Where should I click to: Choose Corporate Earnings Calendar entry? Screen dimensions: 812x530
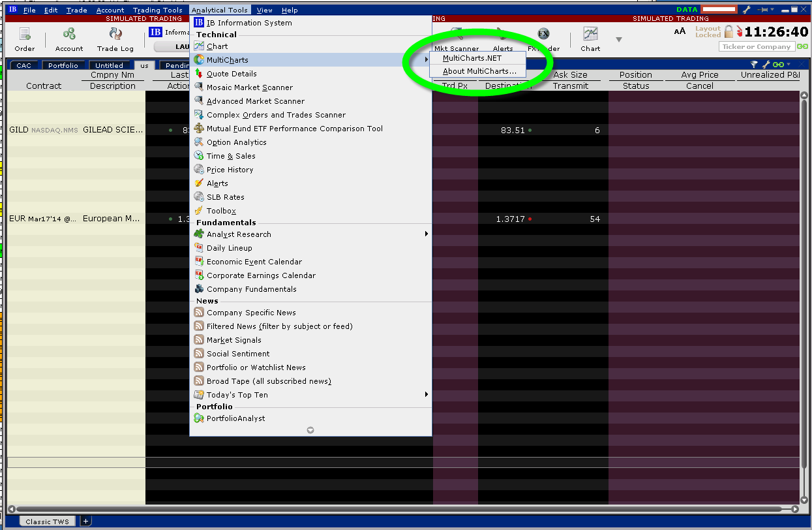(310, 275)
